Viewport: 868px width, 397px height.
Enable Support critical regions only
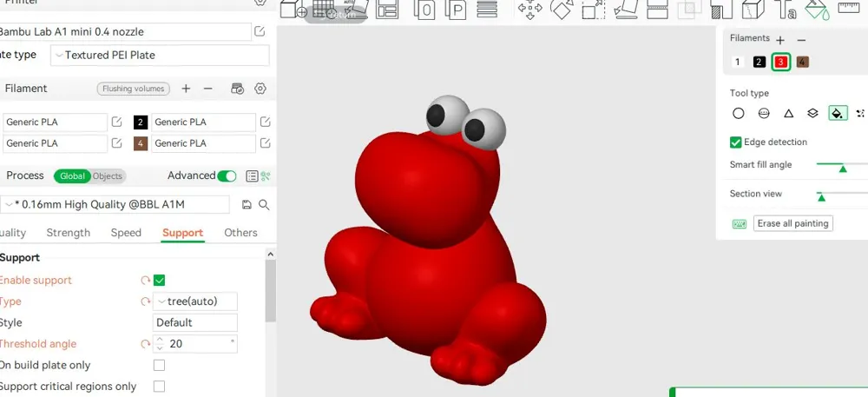click(x=160, y=387)
